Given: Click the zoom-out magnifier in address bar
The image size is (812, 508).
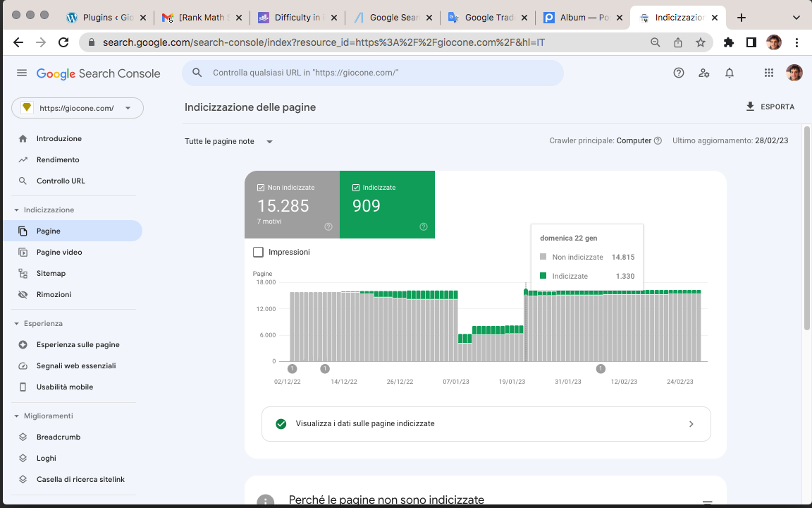Looking at the screenshot, I should click(655, 42).
